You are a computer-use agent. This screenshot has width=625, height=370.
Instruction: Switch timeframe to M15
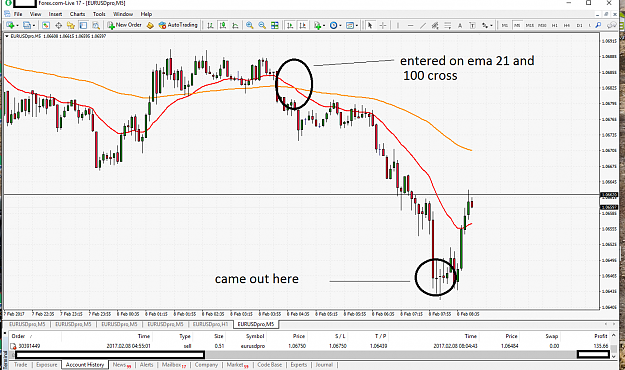(529, 25)
